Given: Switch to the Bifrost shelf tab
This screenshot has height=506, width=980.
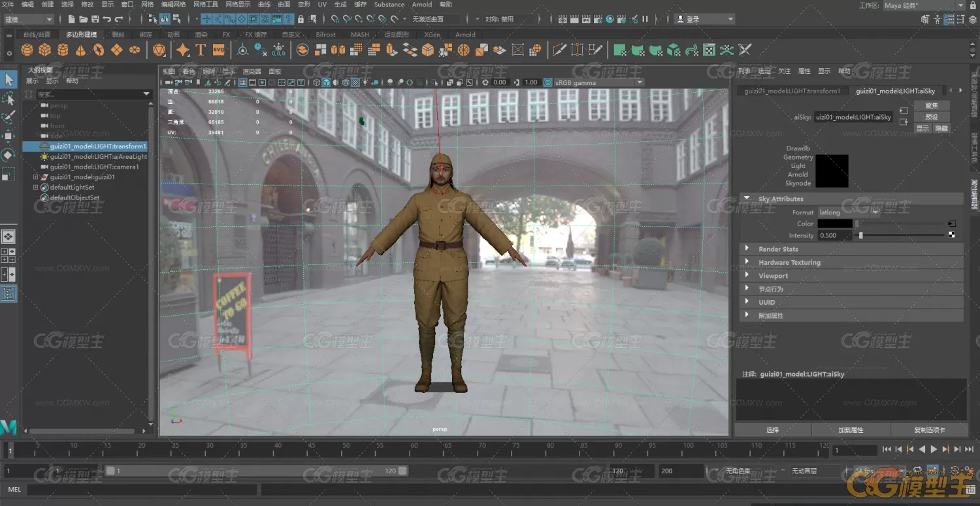Looking at the screenshot, I should (325, 35).
